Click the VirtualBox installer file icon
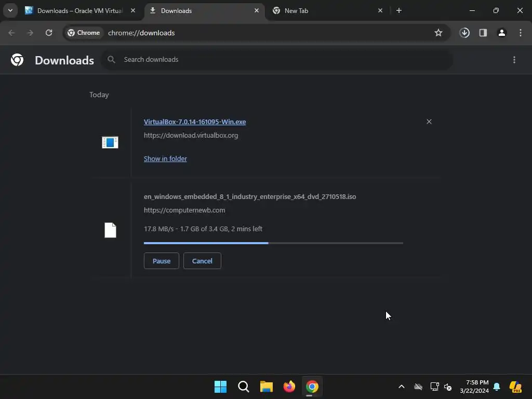Screen dimensions: 532x399 click(110, 142)
